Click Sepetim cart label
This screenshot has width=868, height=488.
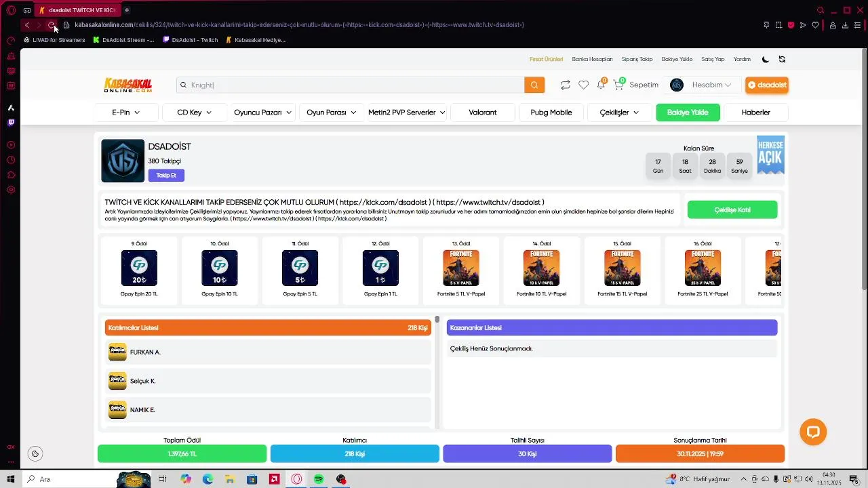(x=644, y=85)
